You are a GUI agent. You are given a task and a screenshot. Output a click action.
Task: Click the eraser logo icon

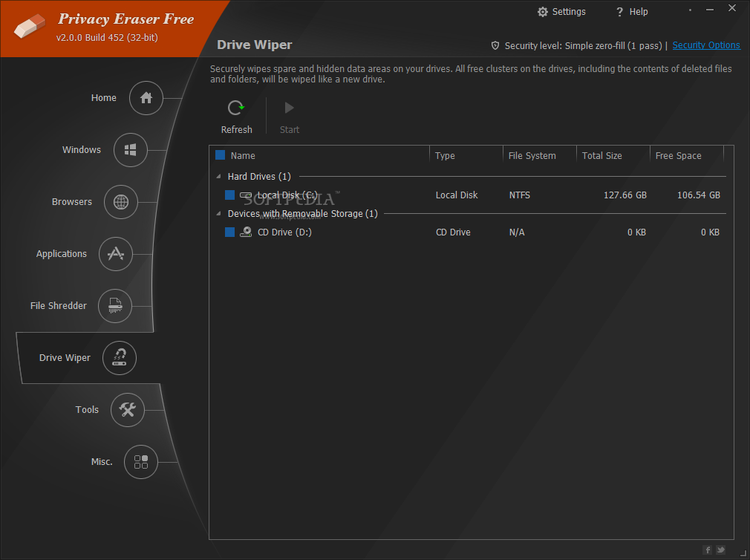point(30,25)
